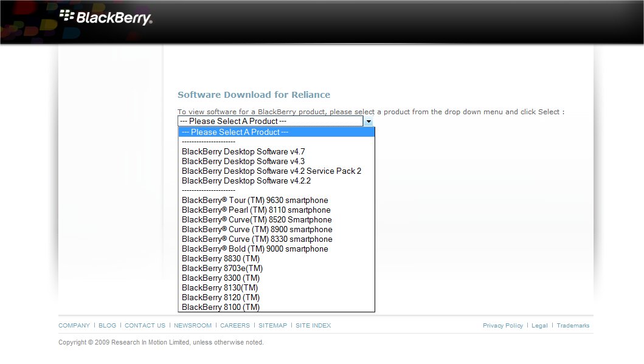This screenshot has width=644, height=364.
Task: Select Desktop Software v4.2 Service Pack 2
Action: click(277, 171)
